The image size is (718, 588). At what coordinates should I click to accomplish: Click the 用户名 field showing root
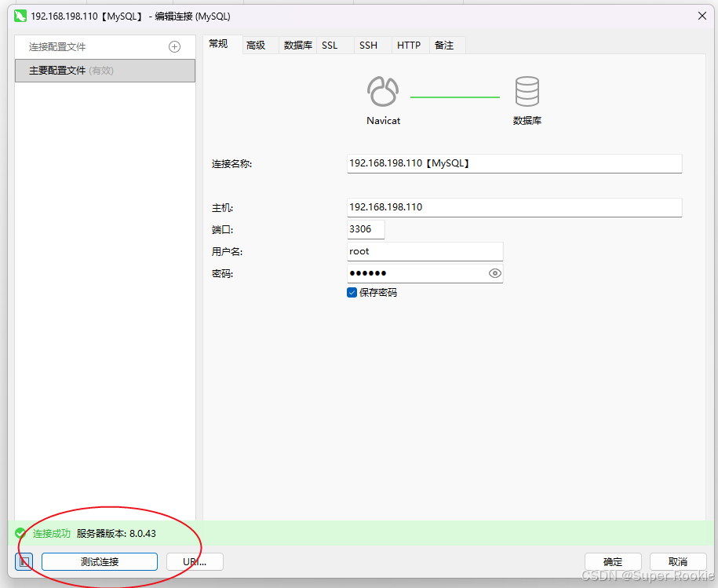click(425, 251)
